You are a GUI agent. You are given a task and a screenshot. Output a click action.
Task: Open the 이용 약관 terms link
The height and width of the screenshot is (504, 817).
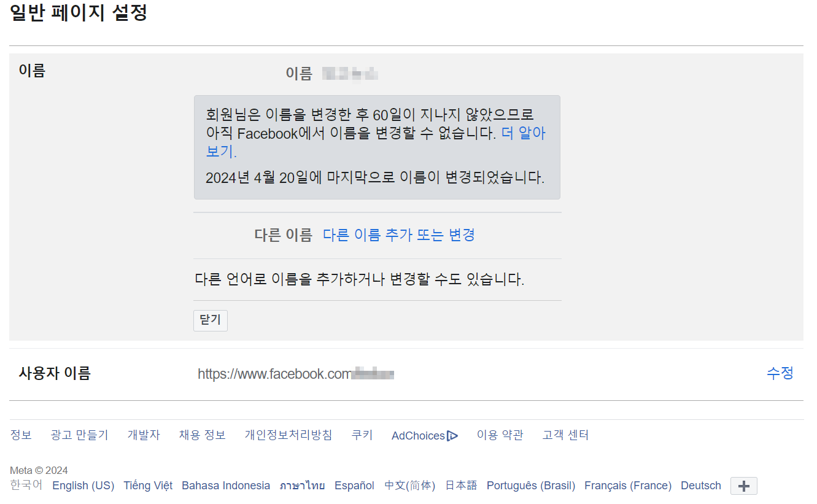pos(500,435)
